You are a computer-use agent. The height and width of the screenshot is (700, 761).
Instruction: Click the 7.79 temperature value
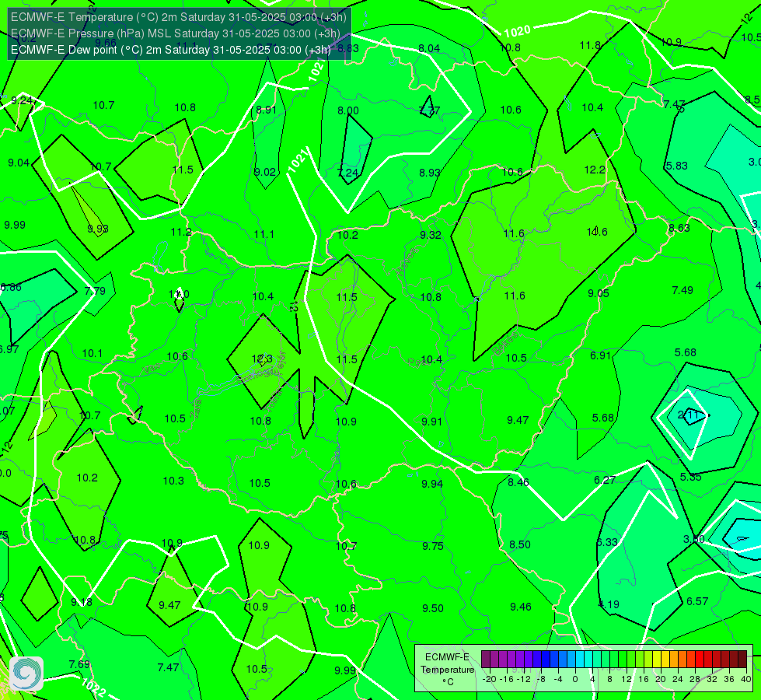pyautogui.click(x=95, y=291)
